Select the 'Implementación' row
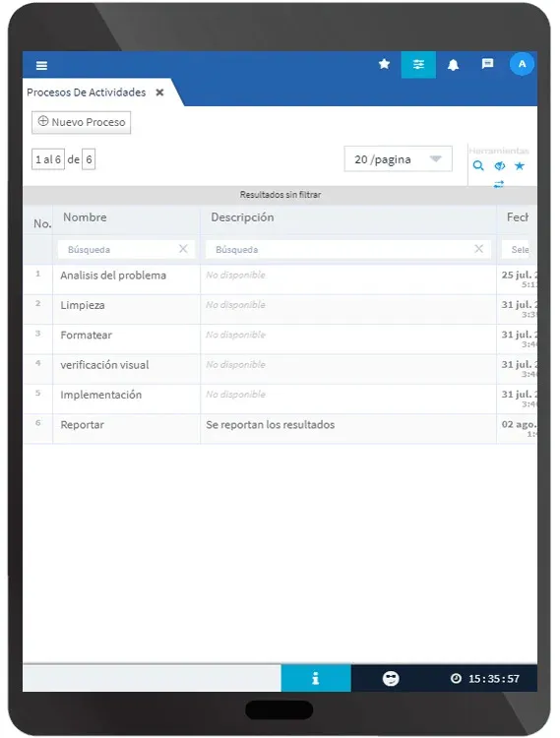This screenshot has height=738, width=560. (x=280, y=400)
